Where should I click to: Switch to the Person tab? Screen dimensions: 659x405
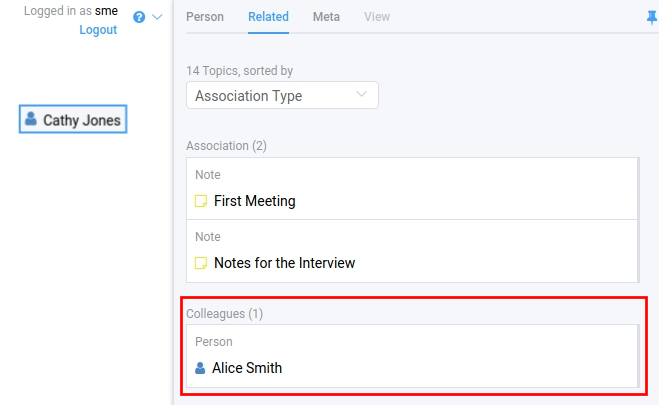coord(205,17)
